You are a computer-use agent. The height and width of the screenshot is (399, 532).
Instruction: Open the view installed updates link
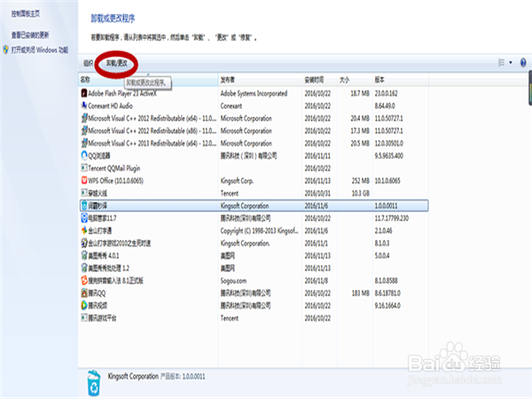coord(30,35)
